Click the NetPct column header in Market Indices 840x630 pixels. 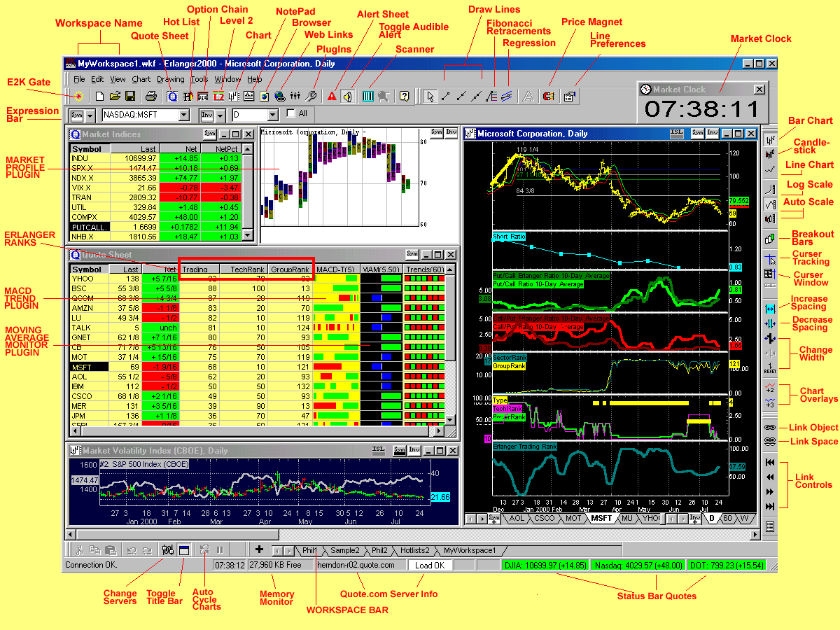(221, 148)
